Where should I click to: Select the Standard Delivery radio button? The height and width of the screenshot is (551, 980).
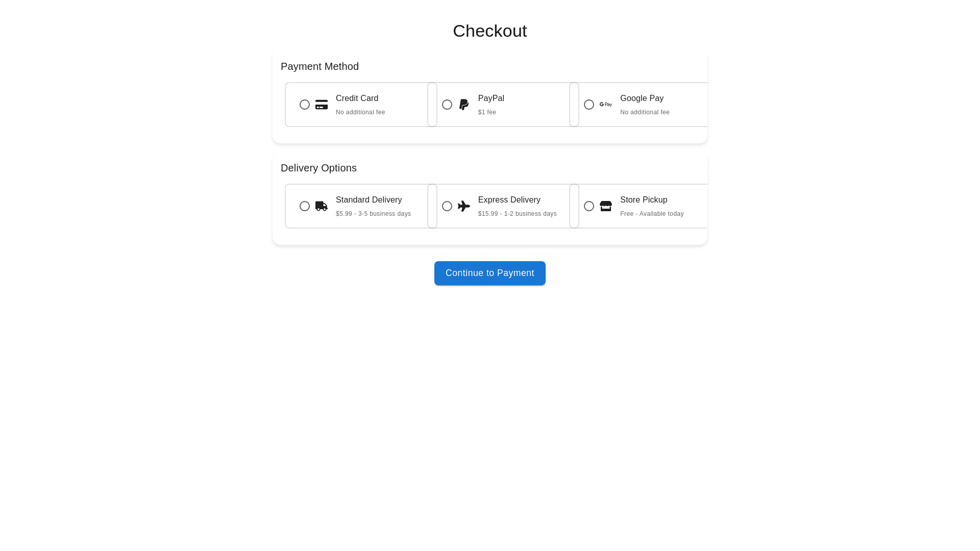click(x=305, y=206)
